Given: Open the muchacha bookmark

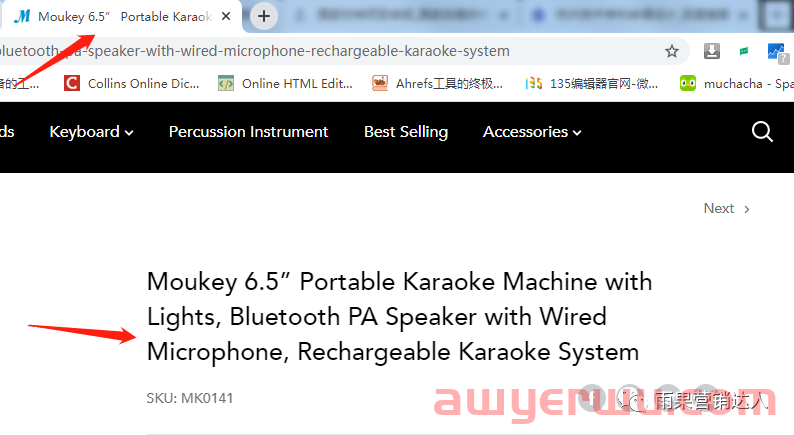Looking at the screenshot, I should click(x=736, y=84).
